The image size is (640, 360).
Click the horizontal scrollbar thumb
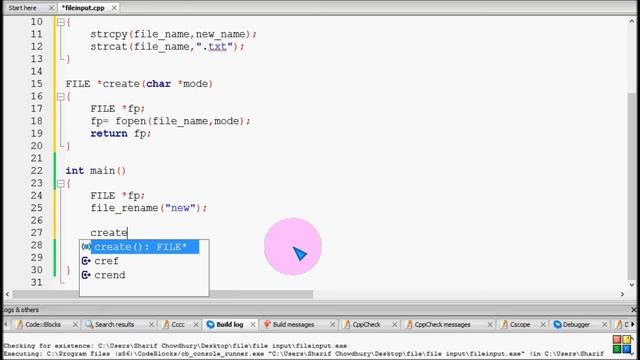[162, 294]
